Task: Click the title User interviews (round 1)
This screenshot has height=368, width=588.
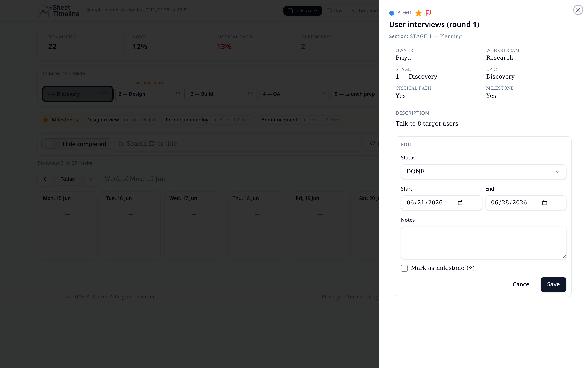Action: (434, 24)
